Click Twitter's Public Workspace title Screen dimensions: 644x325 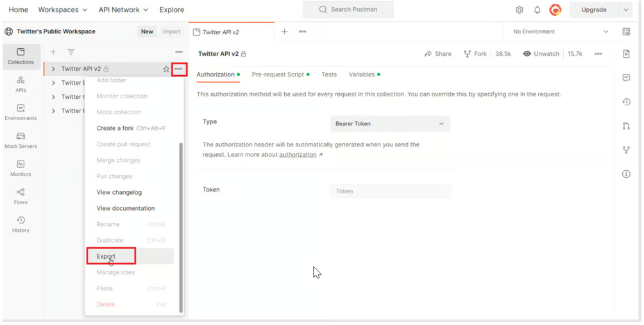click(56, 31)
